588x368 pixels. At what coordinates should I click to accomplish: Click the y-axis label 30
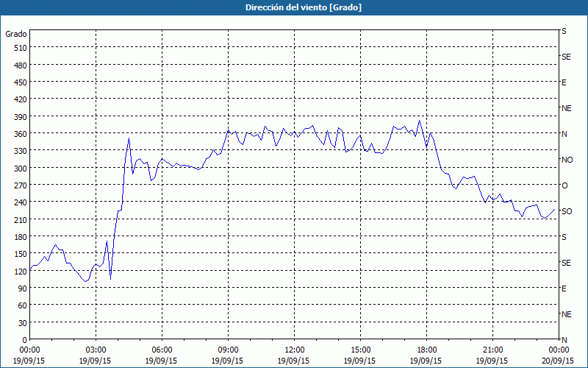point(23,323)
